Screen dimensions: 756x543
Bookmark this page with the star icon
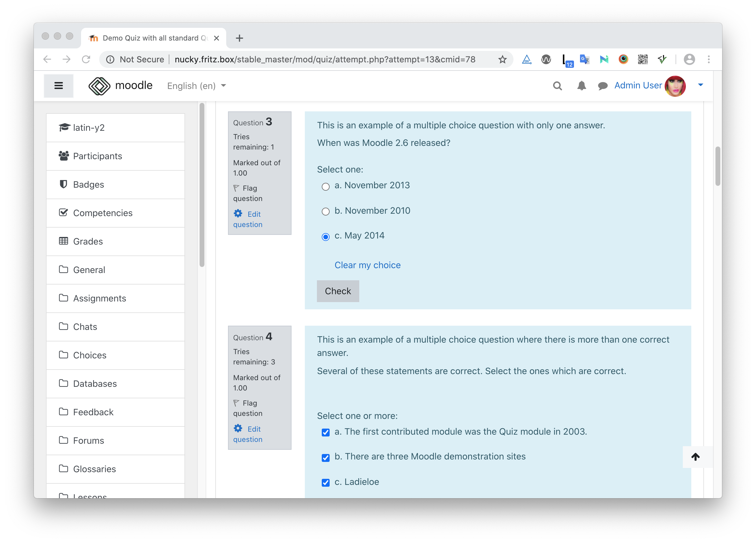[502, 59]
